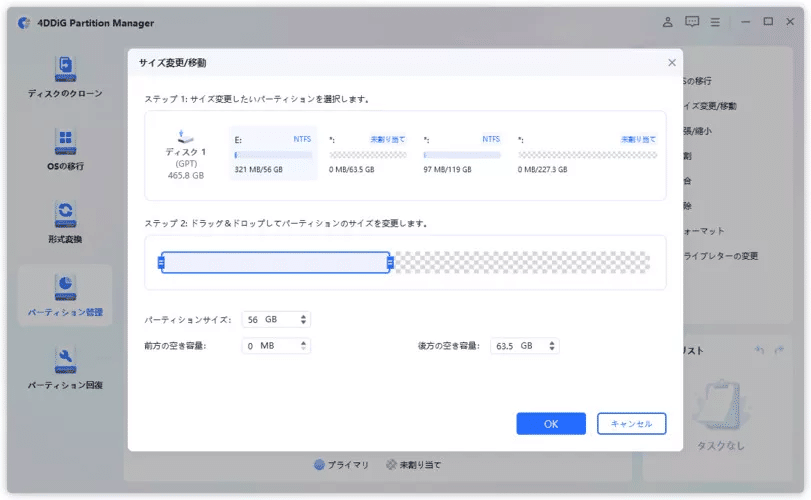Click the left resize handle of partition bar
Viewport: 811px width, 500px height.
[161, 263]
